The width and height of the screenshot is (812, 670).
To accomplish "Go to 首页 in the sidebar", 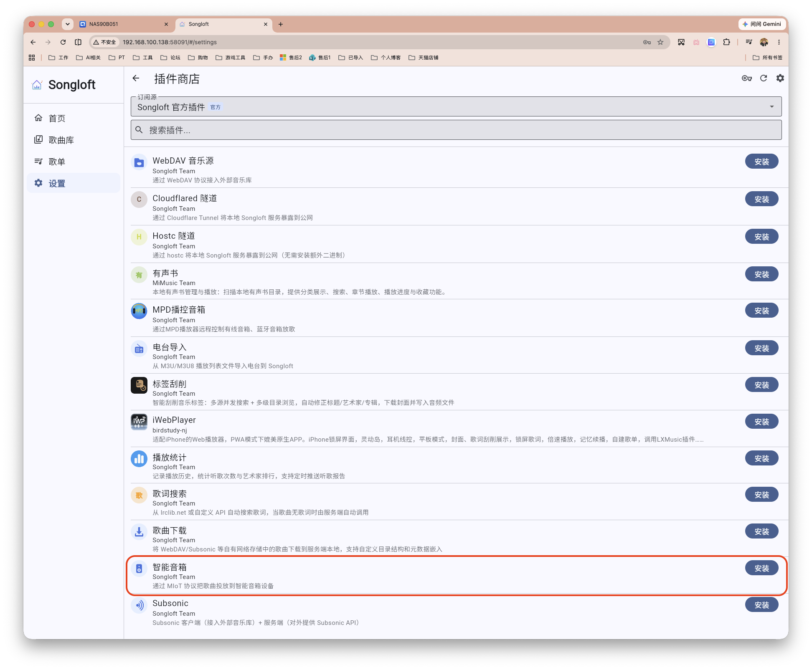I will coord(74,119).
